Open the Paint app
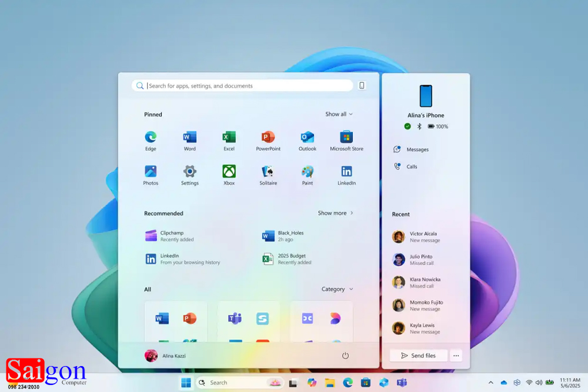588x392 pixels. [x=308, y=172]
